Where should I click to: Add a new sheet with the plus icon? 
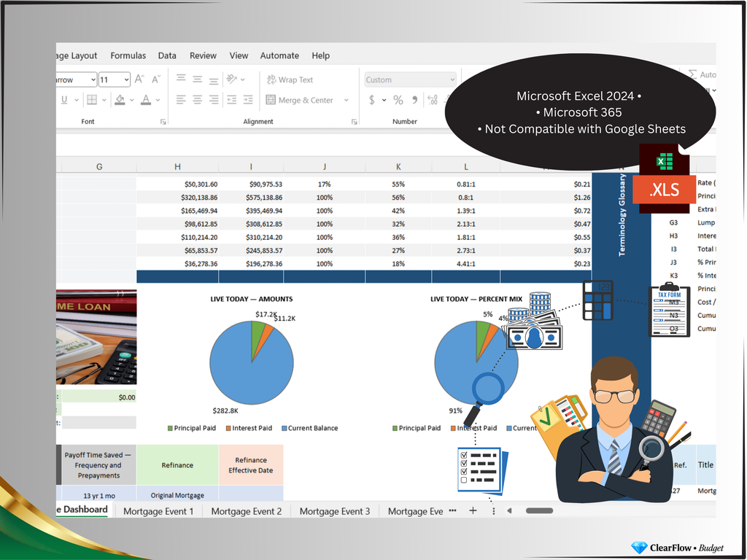tap(473, 510)
